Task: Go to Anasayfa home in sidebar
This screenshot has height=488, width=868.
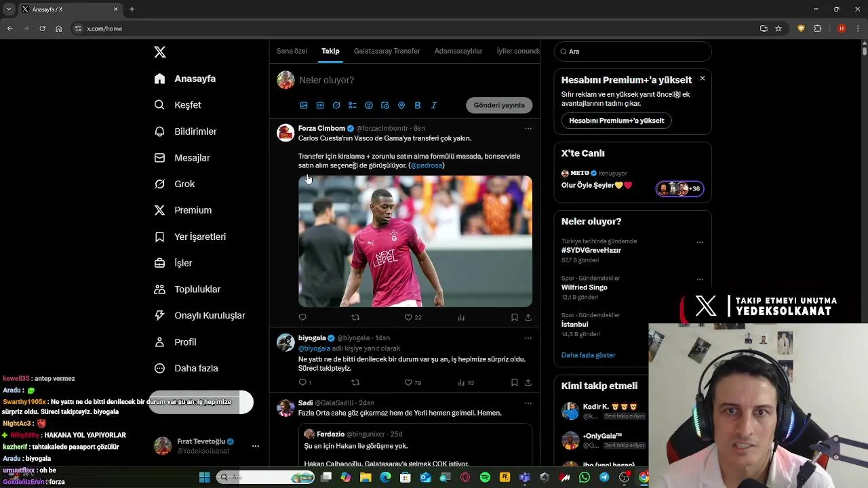Action: (x=185, y=79)
